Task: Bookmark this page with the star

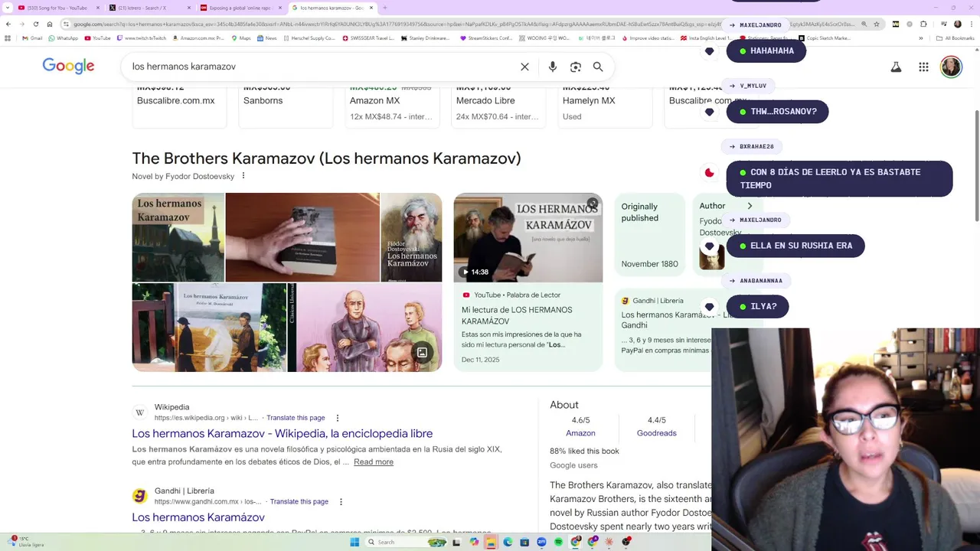Action: pyautogui.click(x=877, y=24)
